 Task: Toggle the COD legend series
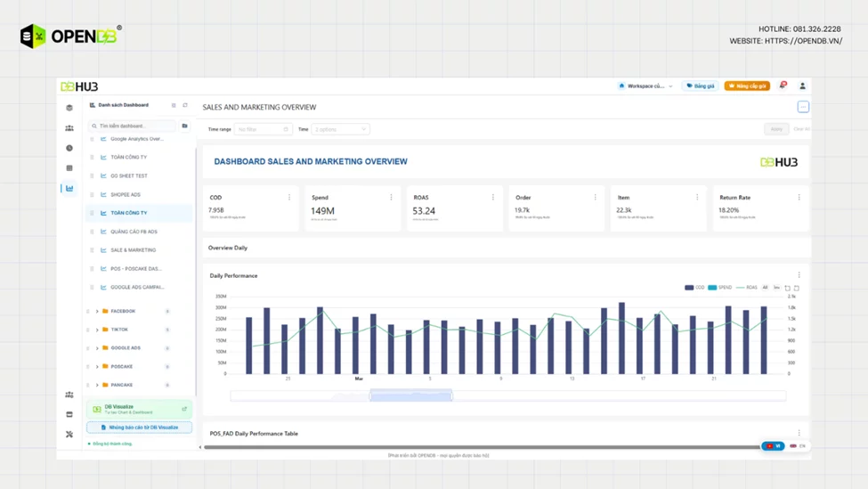[x=694, y=288]
